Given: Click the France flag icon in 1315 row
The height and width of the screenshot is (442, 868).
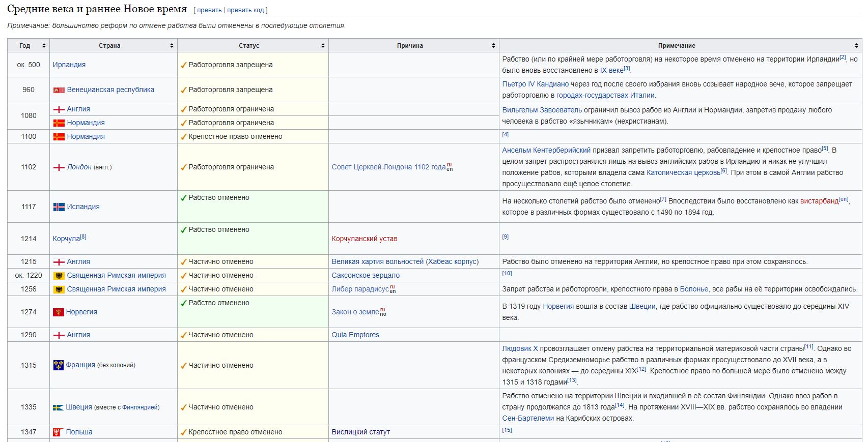Looking at the screenshot, I should point(59,365).
